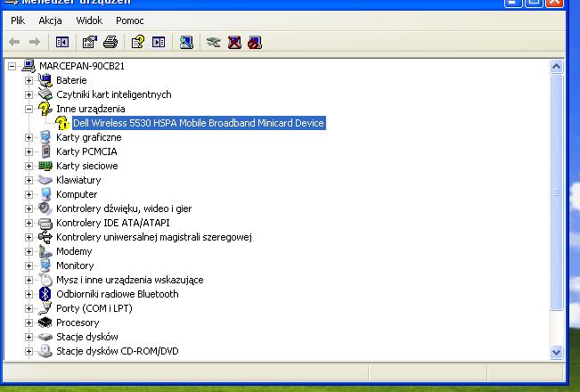
Task: Expand Mysz i inne urządzenia wskazujące
Action: [x=29, y=280]
